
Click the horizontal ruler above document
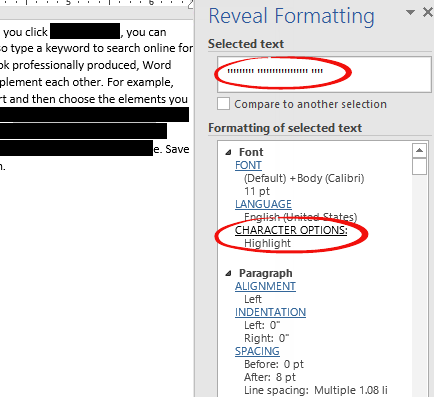[97, 3]
